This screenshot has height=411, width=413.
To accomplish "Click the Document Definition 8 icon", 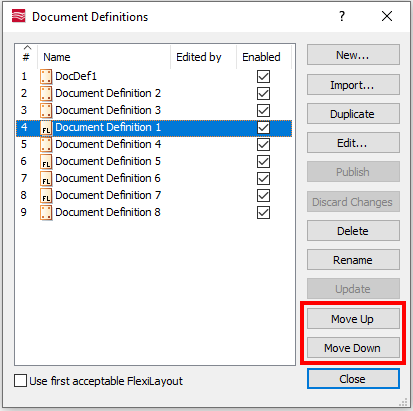I will pyautogui.click(x=46, y=212).
